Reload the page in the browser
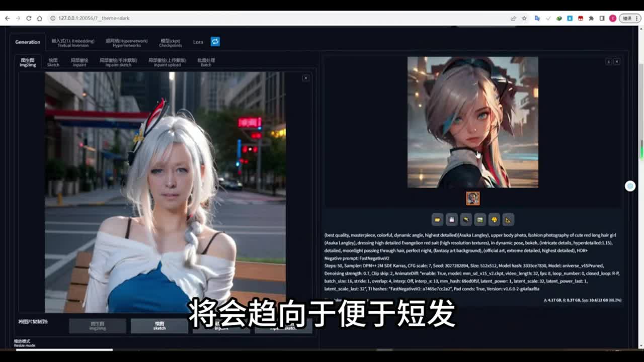Viewport: 644px width, 362px height. pos(29,18)
